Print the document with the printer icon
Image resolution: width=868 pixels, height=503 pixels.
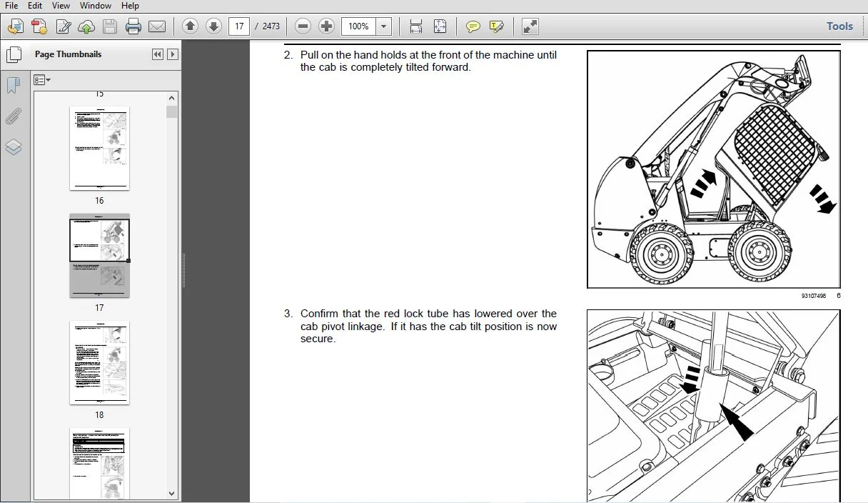[x=133, y=26]
